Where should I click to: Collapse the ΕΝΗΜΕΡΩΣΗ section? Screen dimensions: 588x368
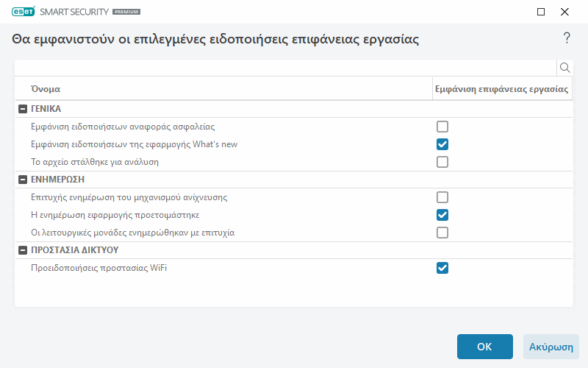[x=22, y=180]
